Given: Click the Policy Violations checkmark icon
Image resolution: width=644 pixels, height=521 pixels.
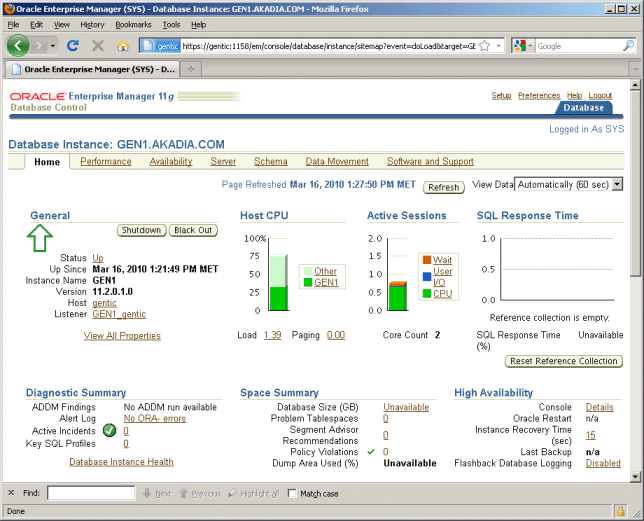Looking at the screenshot, I should click(x=371, y=452).
